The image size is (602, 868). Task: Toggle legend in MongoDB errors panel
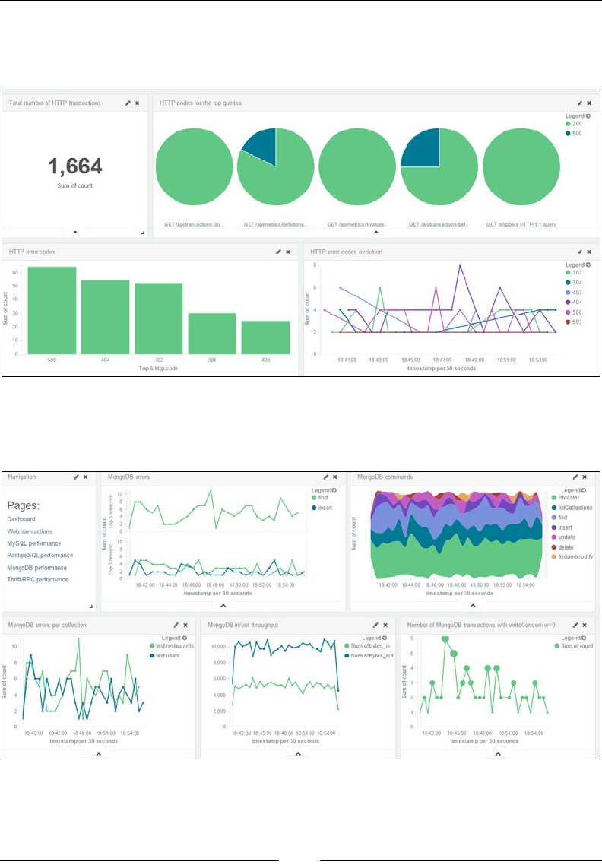pyautogui.click(x=324, y=490)
